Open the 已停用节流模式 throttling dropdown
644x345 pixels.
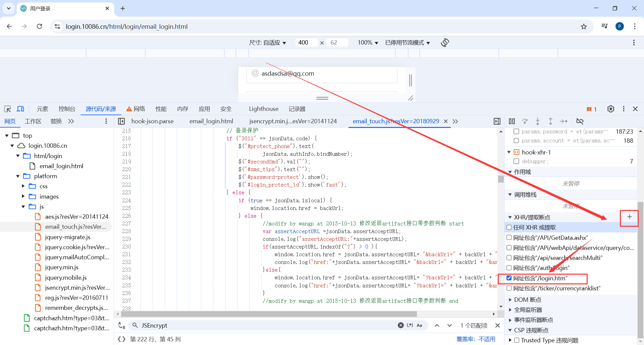408,43
